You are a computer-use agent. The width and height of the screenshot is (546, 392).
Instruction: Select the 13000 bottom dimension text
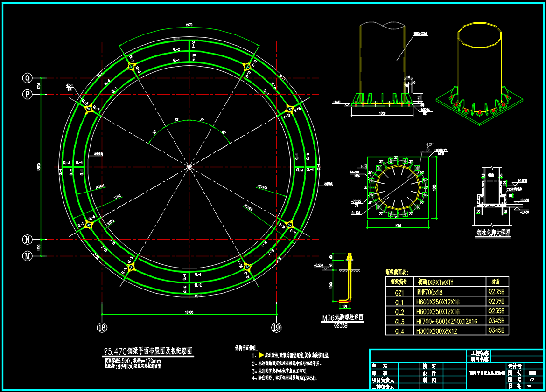189,312
